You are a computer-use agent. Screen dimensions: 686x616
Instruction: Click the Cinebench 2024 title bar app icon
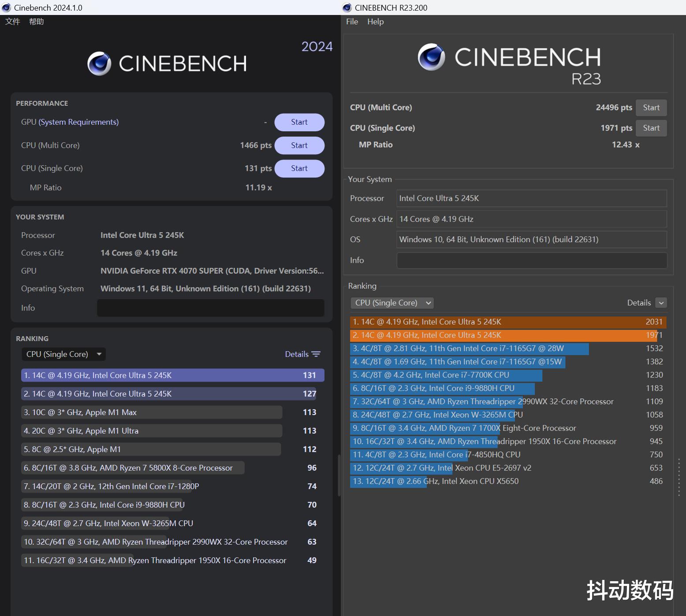click(6, 7)
